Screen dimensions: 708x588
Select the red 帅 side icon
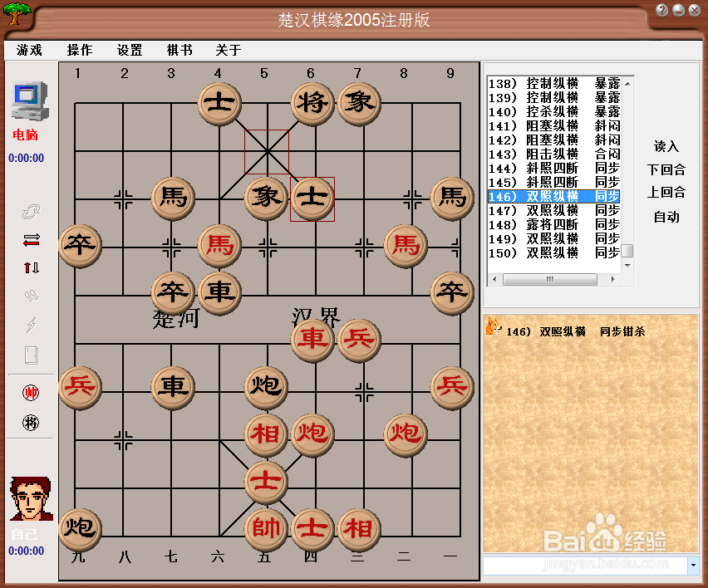coord(31,393)
